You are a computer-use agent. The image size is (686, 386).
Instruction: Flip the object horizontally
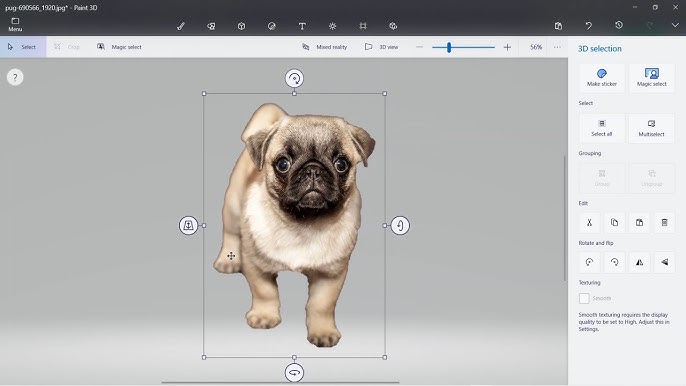pyautogui.click(x=639, y=262)
